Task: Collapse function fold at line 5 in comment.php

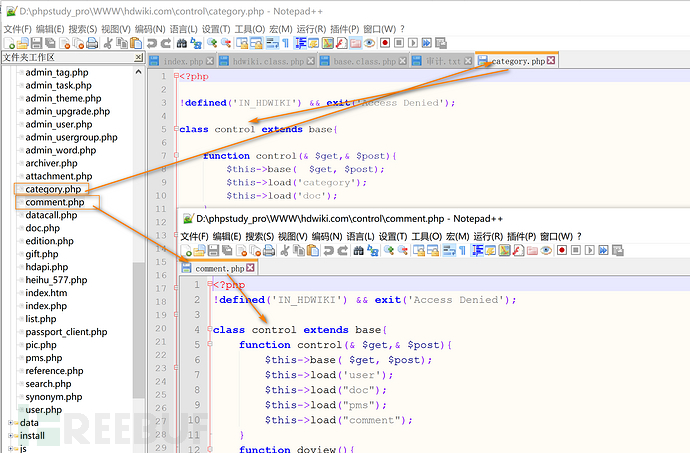Action: (210, 344)
